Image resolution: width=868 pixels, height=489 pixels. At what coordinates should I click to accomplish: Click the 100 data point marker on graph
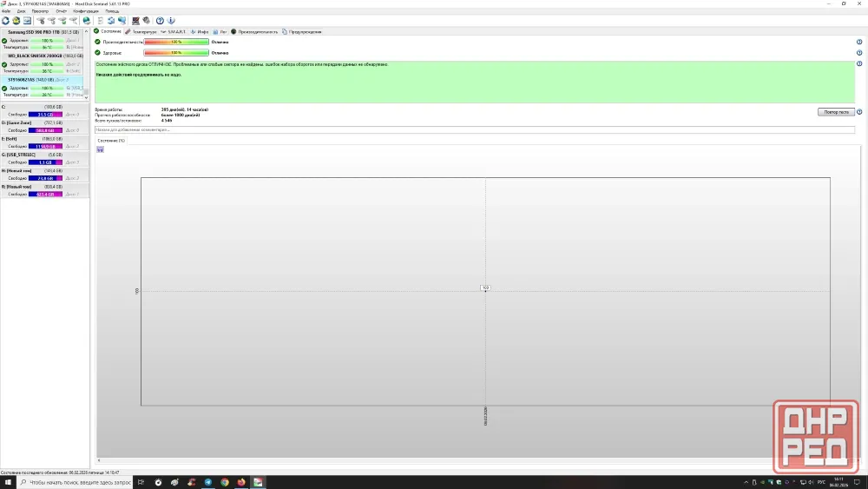click(x=485, y=288)
